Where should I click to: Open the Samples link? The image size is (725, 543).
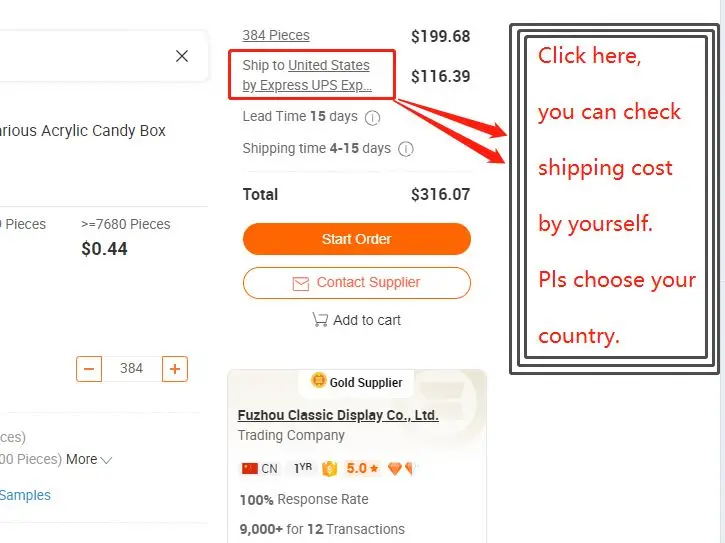tap(25, 495)
